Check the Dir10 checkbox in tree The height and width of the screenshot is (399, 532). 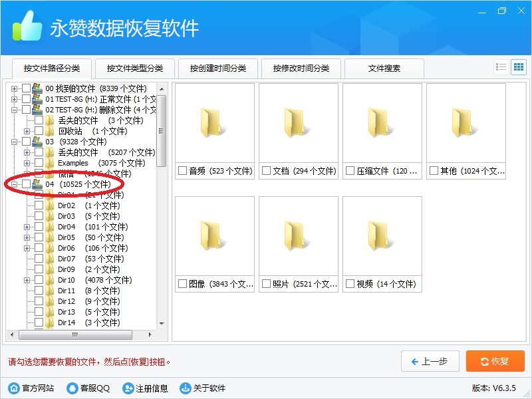pos(39,280)
